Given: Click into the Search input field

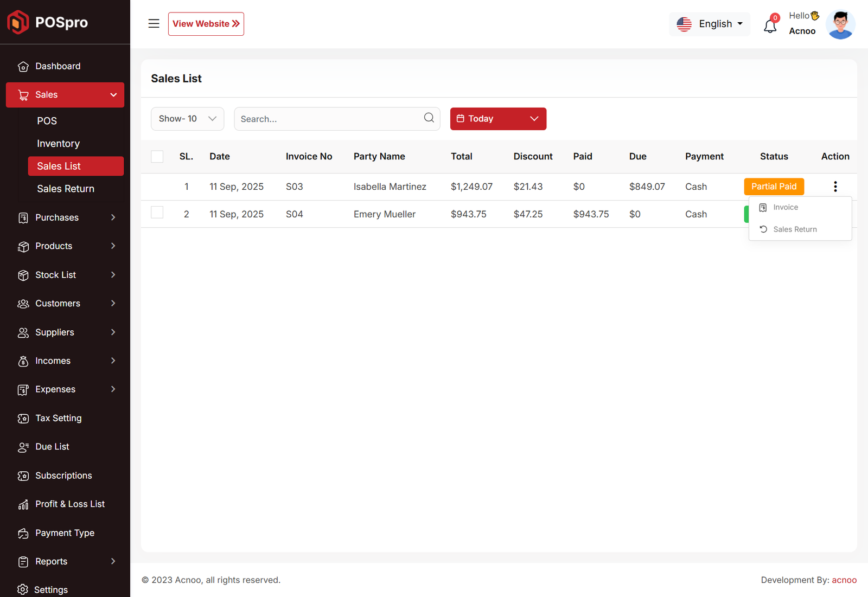Looking at the screenshot, I should [x=328, y=119].
